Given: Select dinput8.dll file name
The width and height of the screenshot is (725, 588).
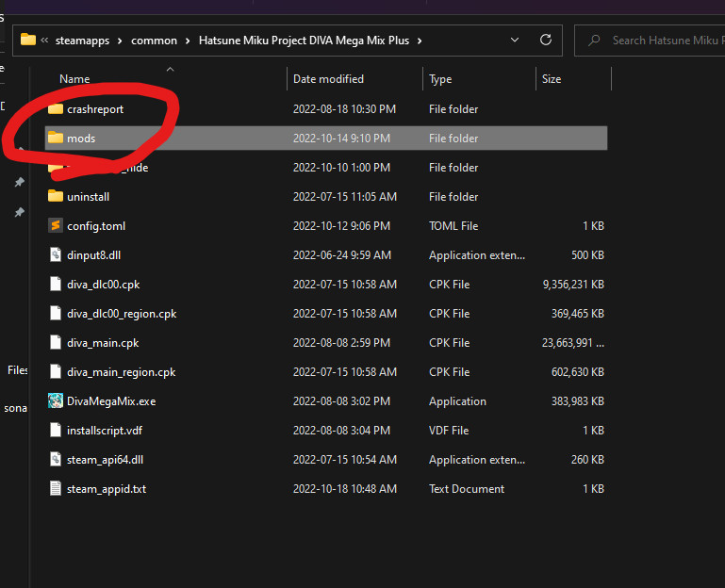Looking at the screenshot, I should (94, 255).
